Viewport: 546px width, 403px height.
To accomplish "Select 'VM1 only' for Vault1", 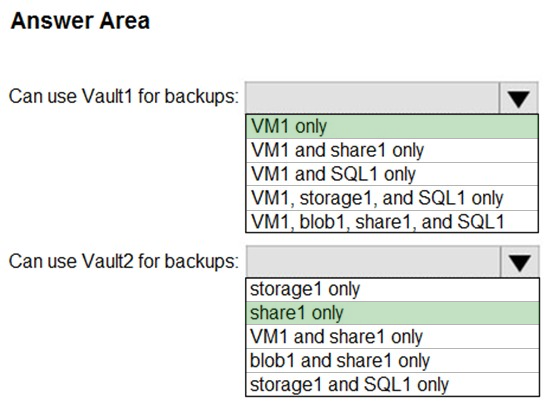I will pyautogui.click(x=392, y=126).
